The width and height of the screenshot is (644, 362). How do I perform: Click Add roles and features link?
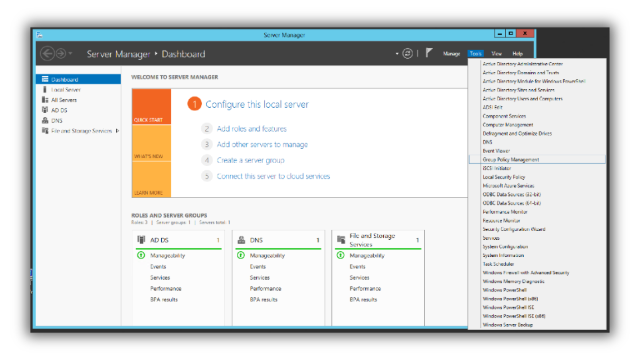click(x=252, y=129)
